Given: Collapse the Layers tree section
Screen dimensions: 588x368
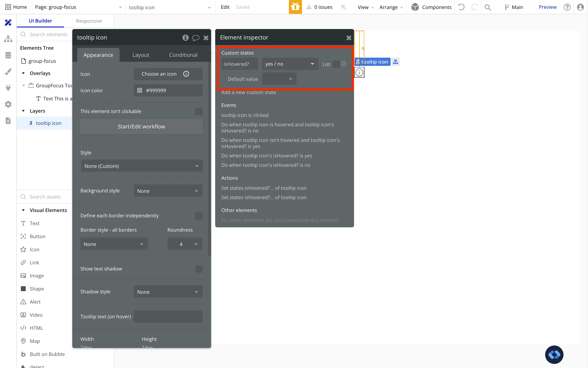Looking at the screenshot, I should click(x=23, y=111).
